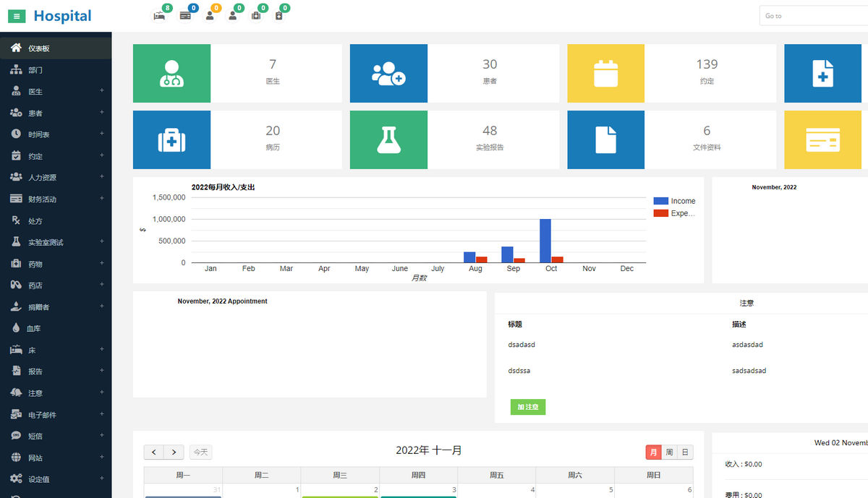Expand 药物 medicine sidebar menu
This screenshot has width=868, height=498.
pyautogui.click(x=56, y=264)
